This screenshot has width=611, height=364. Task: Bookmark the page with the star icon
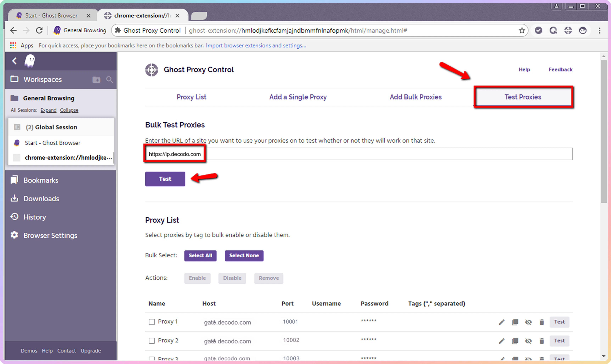(522, 30)
